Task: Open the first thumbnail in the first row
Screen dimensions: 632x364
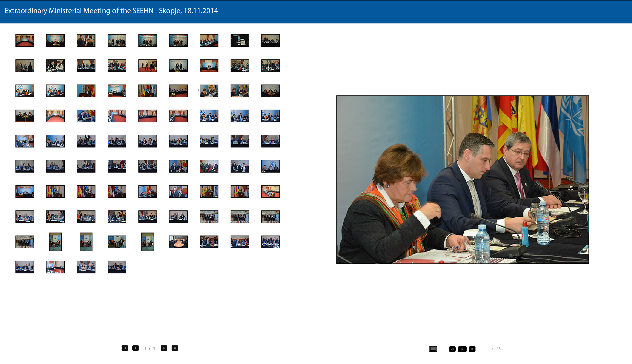Action: point(24,40)
